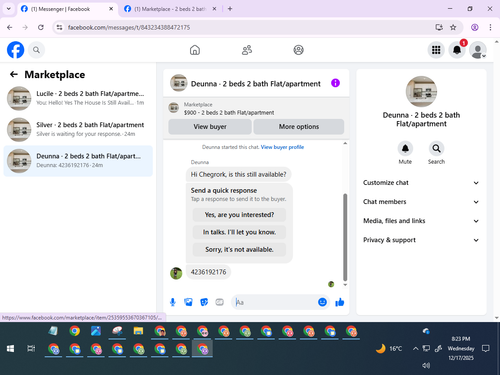Show hidden system tray icons chevron

(415, 349)
